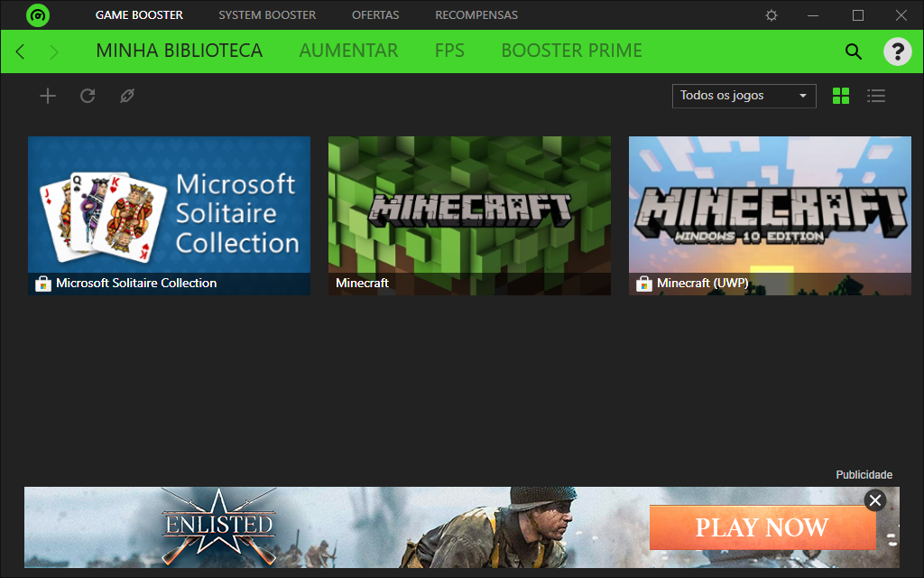
Task: Refresh the game library
Action: [x=88, y=96]
